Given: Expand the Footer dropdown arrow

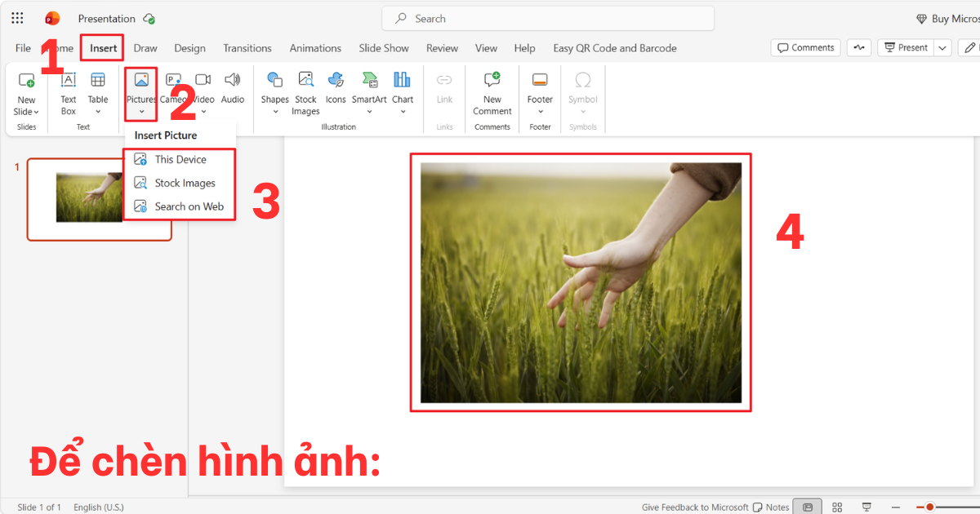Looking at the screenshot, I should [540, 112].
